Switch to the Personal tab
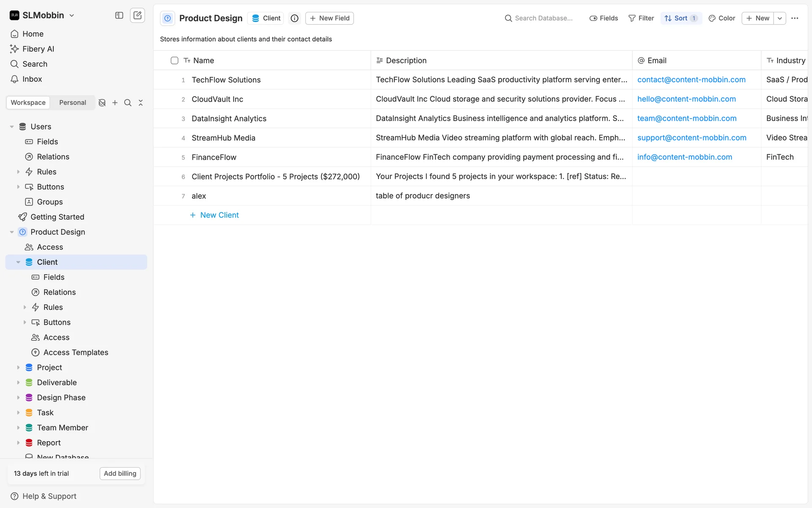The width and height of the screenshot is (812, 508). tap(72, 103)
